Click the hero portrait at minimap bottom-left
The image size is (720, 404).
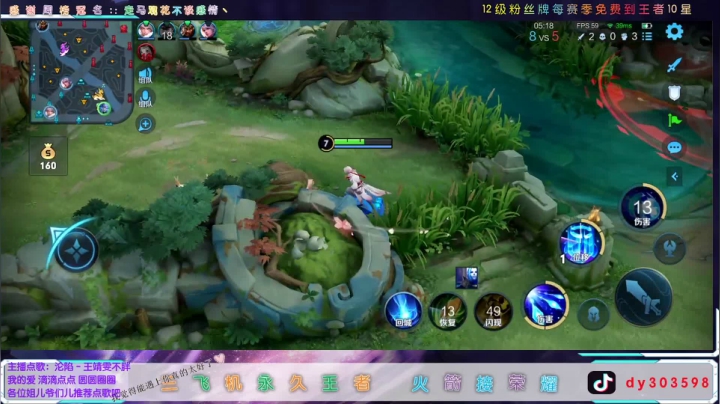click(x=50, y=112)
